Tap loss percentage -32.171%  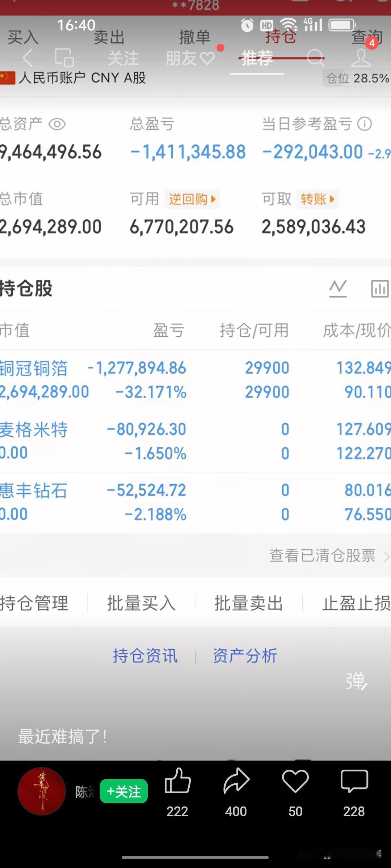(x=151, y=392)
